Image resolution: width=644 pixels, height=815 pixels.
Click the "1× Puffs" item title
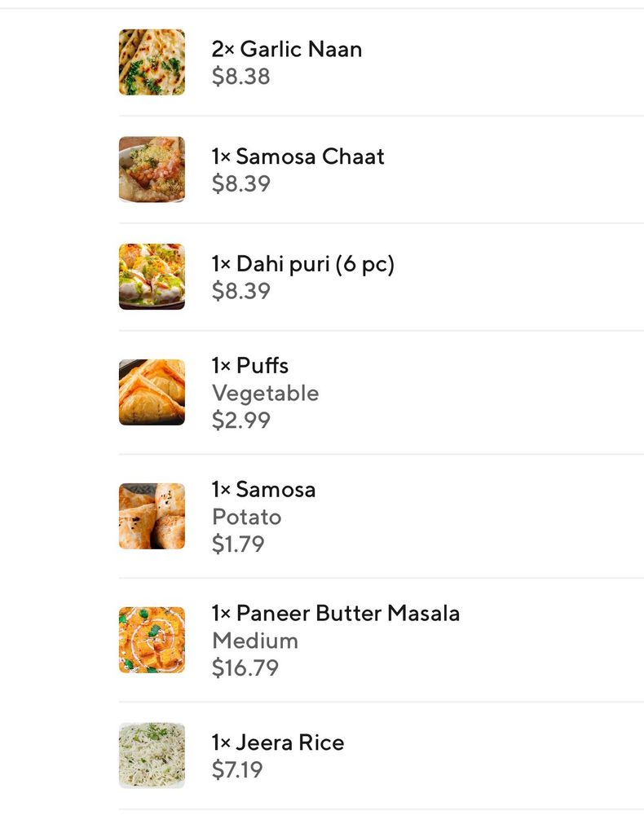249,365
